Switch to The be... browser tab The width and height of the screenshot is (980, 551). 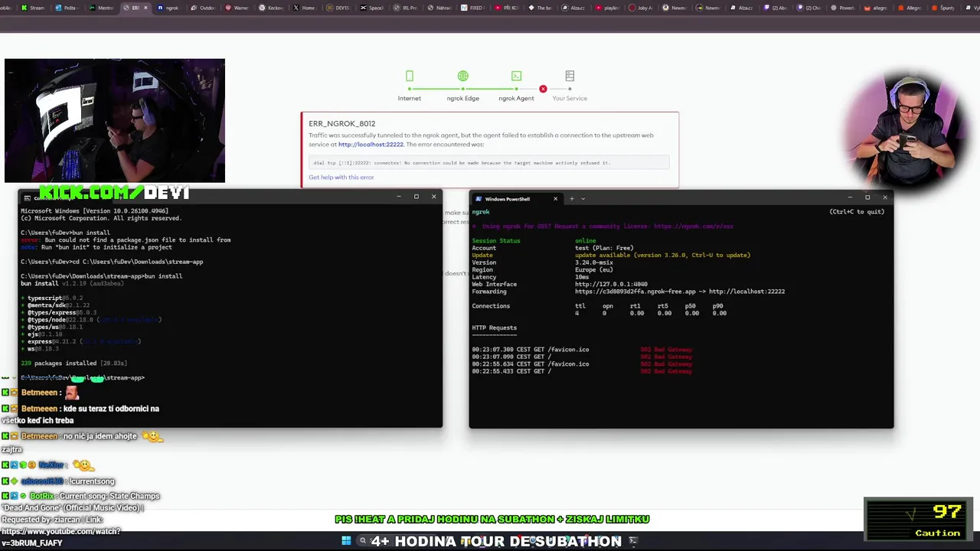tap(541, 8)
